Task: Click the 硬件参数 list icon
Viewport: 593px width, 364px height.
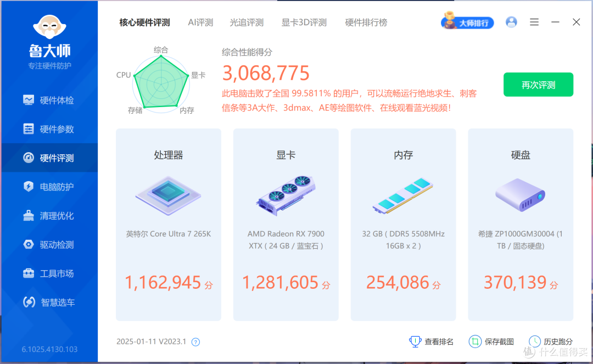Action: click(29, 129)
